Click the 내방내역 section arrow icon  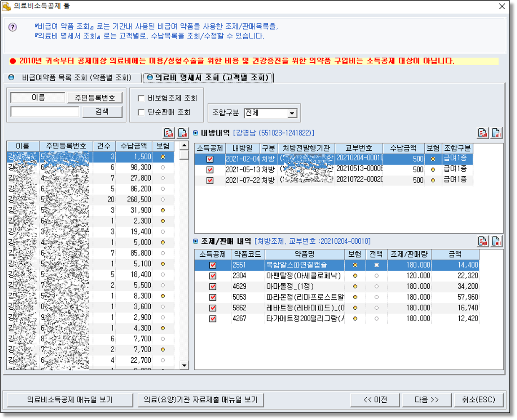pos(196,133)
